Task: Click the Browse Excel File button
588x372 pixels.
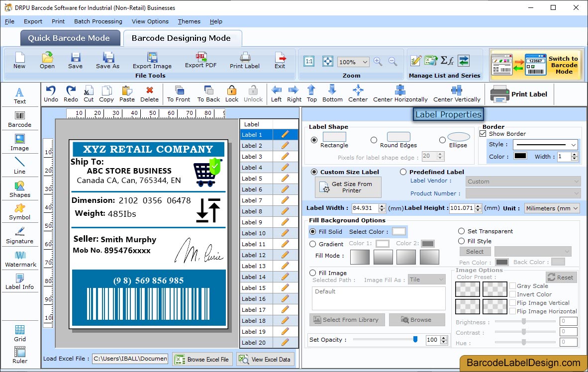Action: click(203, 359)
